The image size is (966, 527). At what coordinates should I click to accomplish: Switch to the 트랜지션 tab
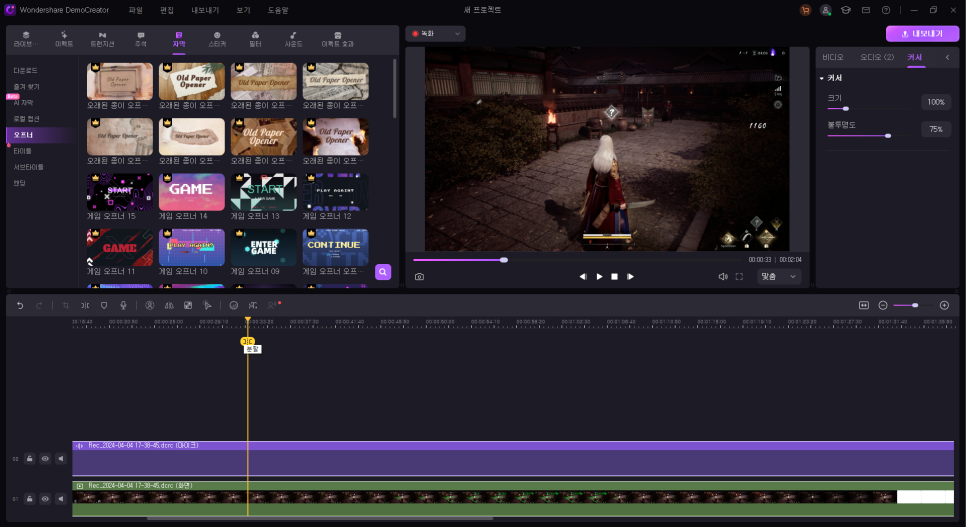102,39
